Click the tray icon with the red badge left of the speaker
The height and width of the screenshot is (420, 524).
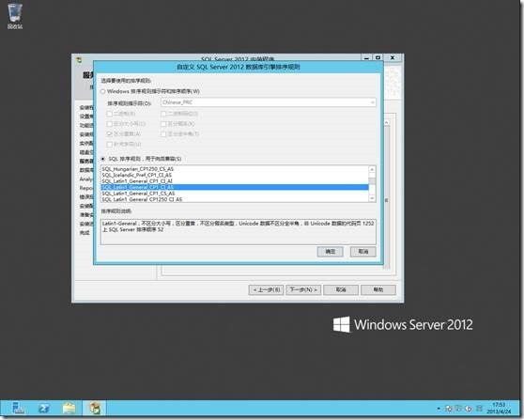tap(469, 409)
